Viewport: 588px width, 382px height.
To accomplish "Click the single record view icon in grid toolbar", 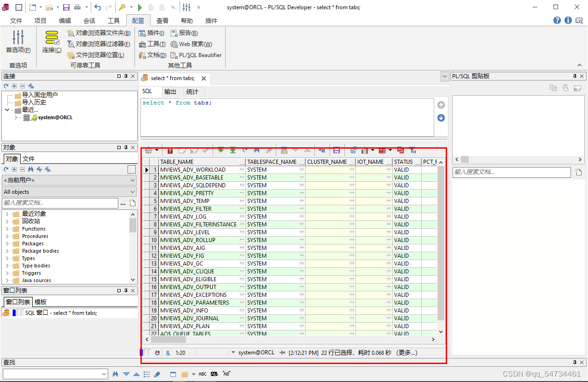I will 284,150.
